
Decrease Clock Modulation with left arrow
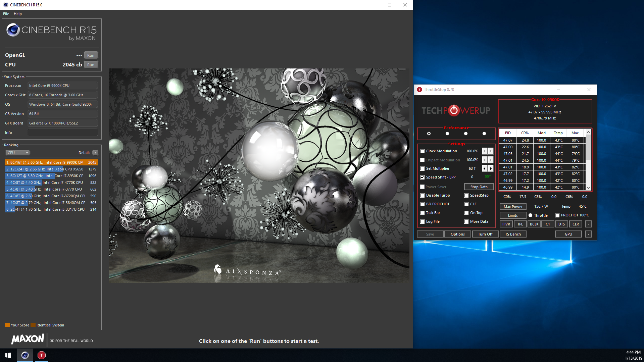[x=484, y=151]
